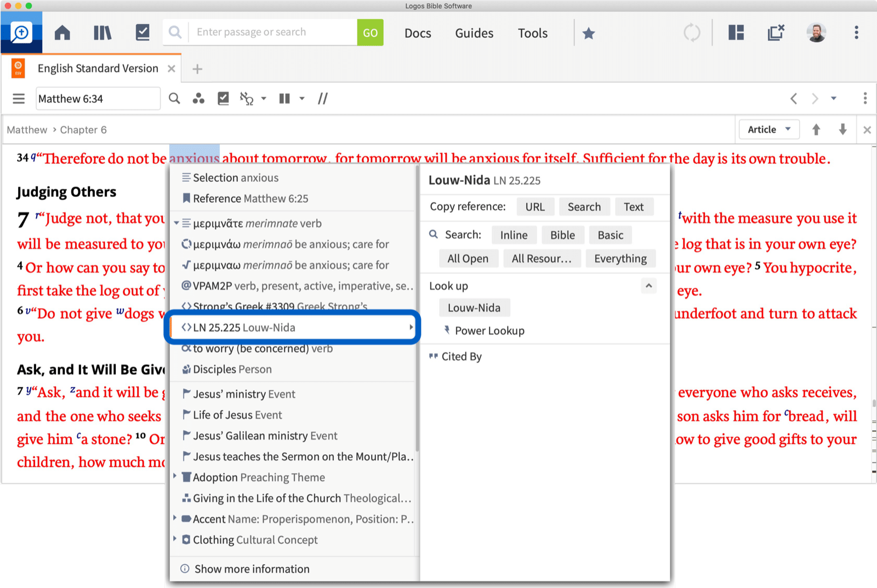Viewport: 877px width, 588px height.
Task: Expand the Clothing Cultural Concept row
Action: pos(175,539)
